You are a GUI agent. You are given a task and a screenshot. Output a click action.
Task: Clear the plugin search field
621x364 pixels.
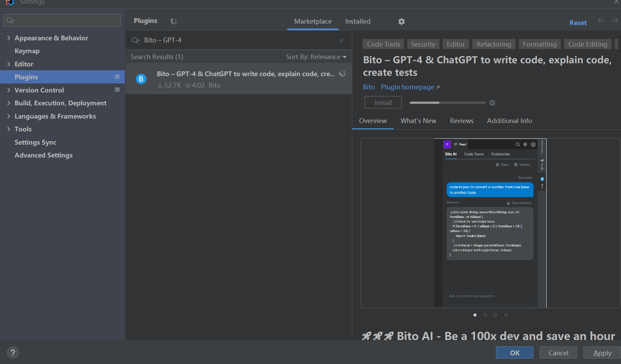[341, 40]
